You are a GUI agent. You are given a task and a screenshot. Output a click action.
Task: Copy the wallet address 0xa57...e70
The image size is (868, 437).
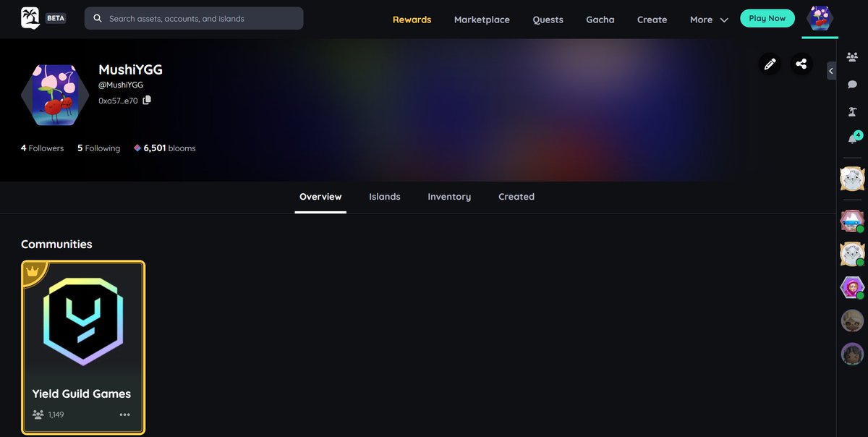(x=147, y=100)
